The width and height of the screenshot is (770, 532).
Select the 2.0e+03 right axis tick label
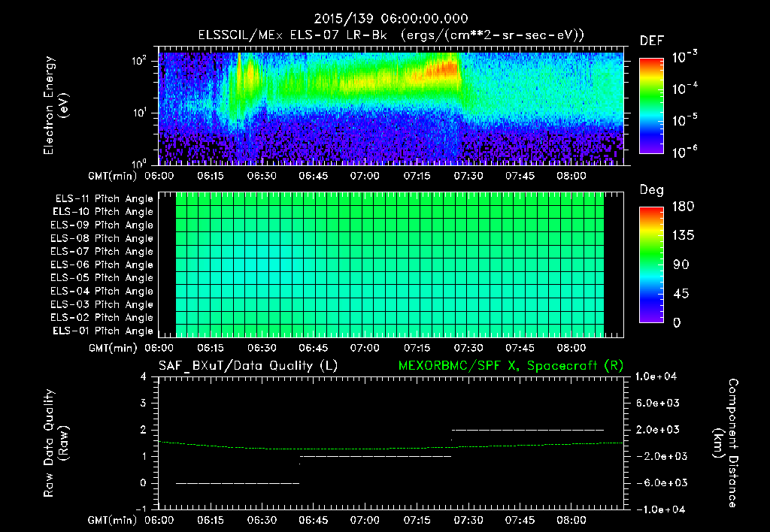pos(659,429)
